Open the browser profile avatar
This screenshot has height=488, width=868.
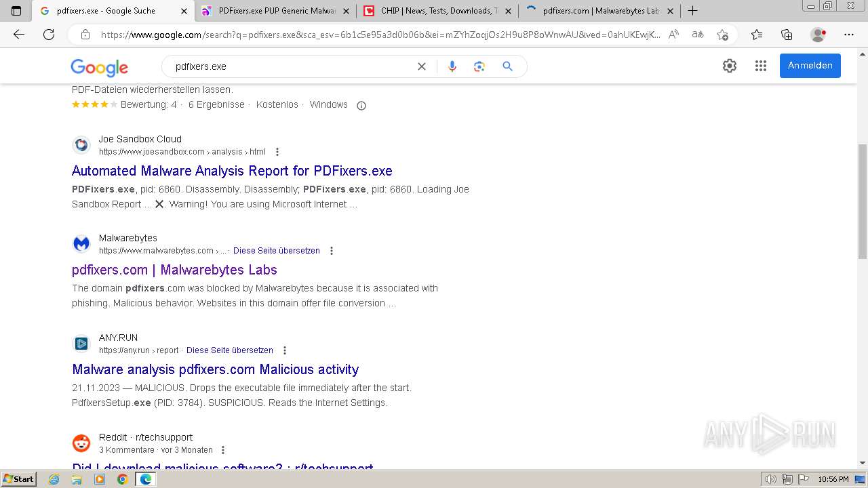pyautogui.click(x=818, y=35)
